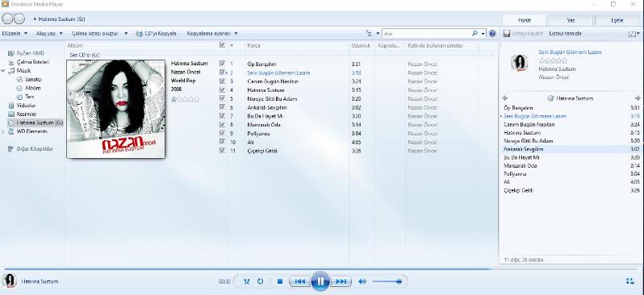Pause the currently playing song
This screenshot has height=295, width=644.
point(320,281)
